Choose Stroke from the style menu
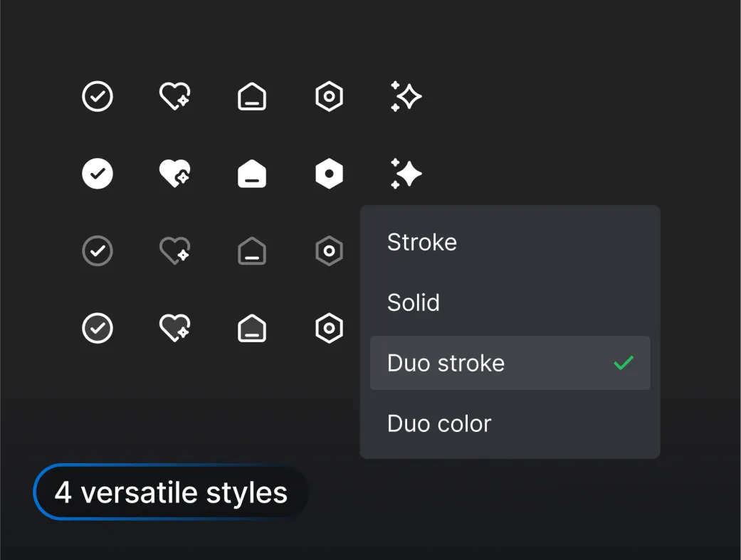 point(510,243)
